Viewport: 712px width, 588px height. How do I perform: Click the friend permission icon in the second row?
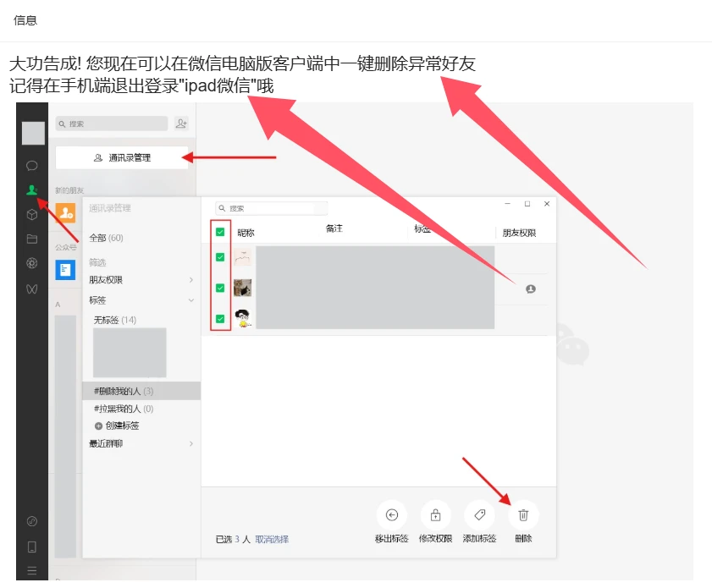530,289
